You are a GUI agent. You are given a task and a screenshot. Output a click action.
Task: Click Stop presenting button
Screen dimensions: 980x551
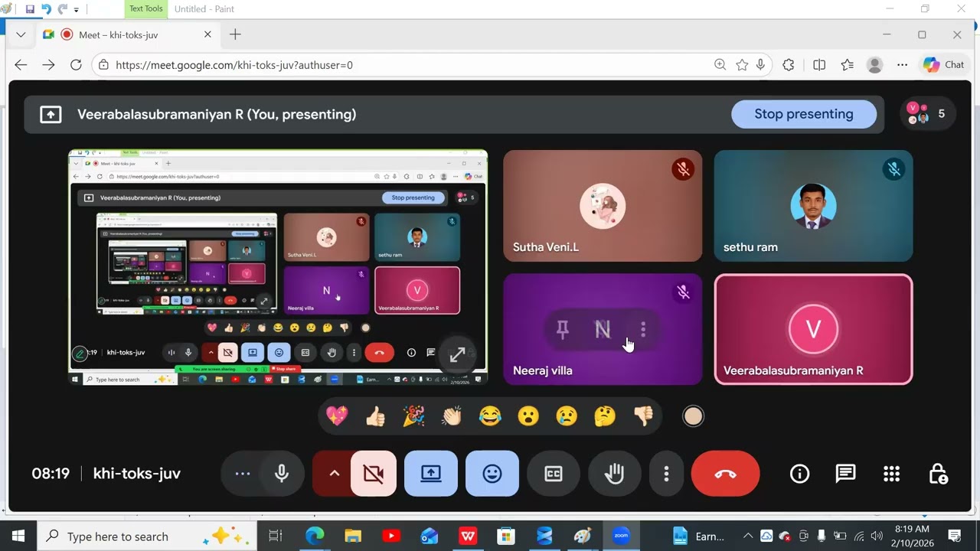pos(804,114)
